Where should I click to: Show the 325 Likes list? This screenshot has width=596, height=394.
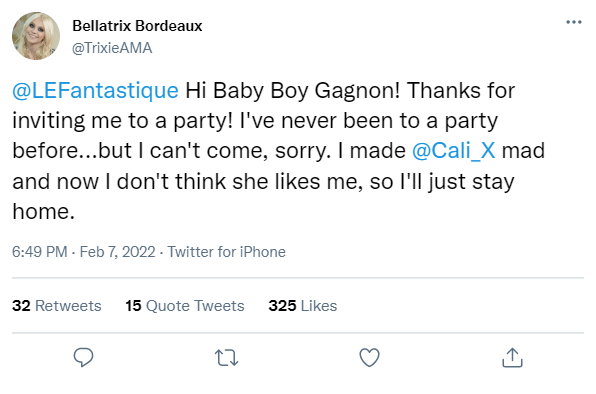(303, 305)
